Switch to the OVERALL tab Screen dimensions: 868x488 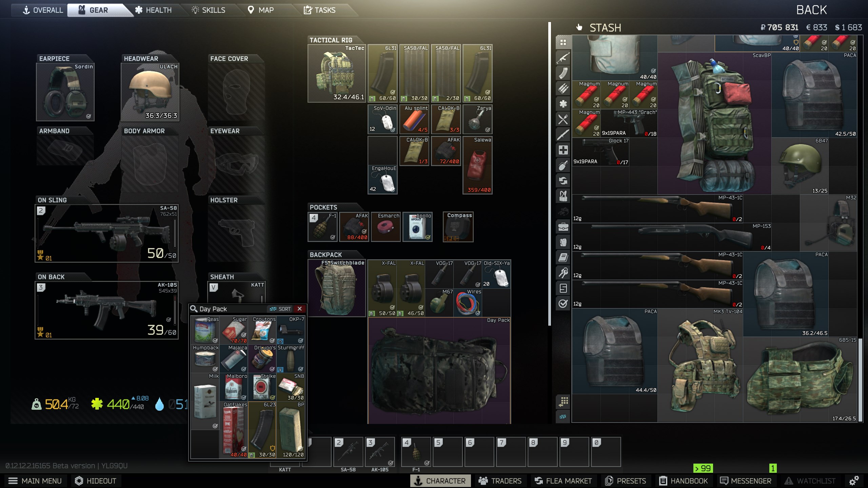(x=43, y=10)
